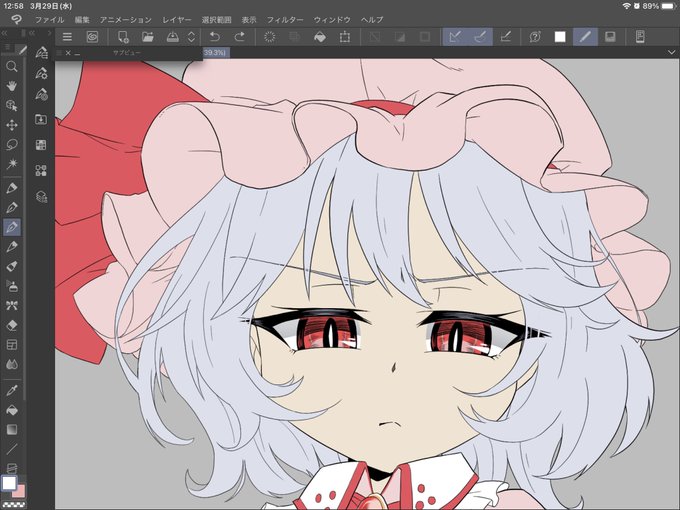Tap the Wi-Fi icon in status bar

tap(627, 6)
